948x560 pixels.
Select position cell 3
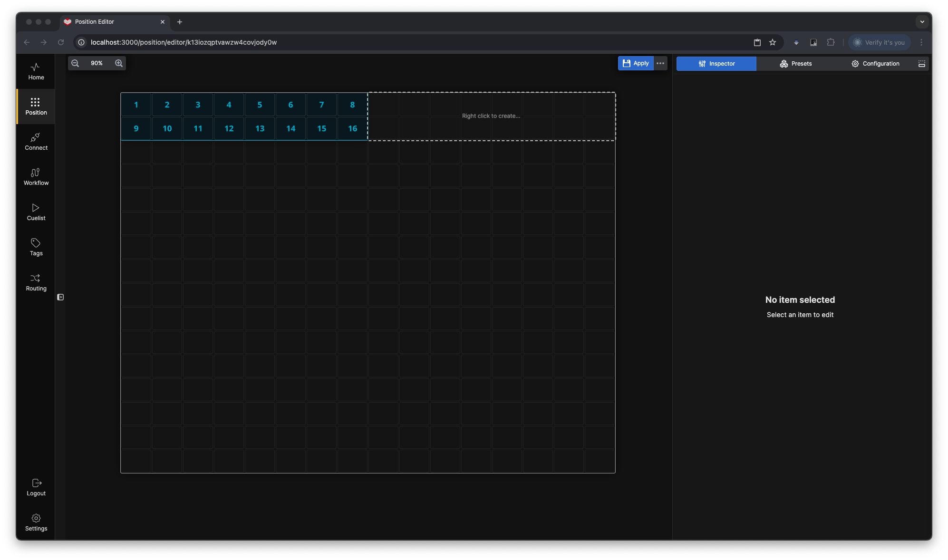[198, 105]
